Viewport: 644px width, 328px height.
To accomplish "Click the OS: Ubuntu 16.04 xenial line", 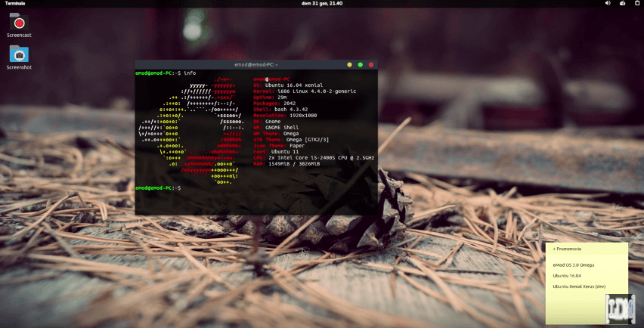I will tap(288, 85).
